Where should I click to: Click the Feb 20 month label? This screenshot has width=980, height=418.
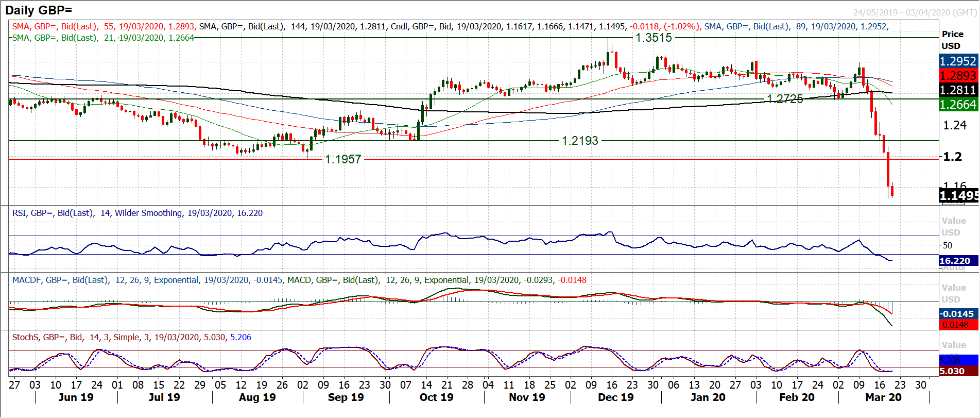tap(797, 397)
